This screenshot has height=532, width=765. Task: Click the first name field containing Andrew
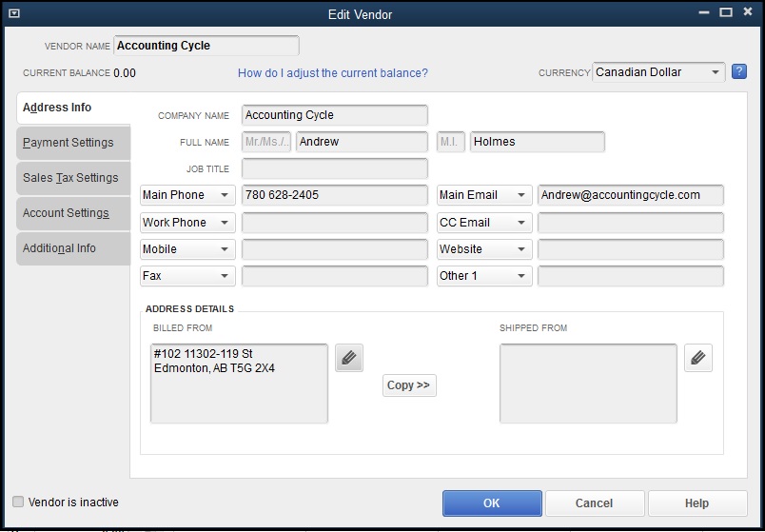click(x=362, y=142)
